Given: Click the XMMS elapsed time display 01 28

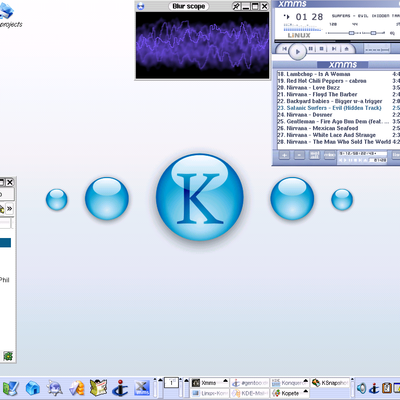Looking at the screenshot, I should pyautogui.click(x=309, y=17).
